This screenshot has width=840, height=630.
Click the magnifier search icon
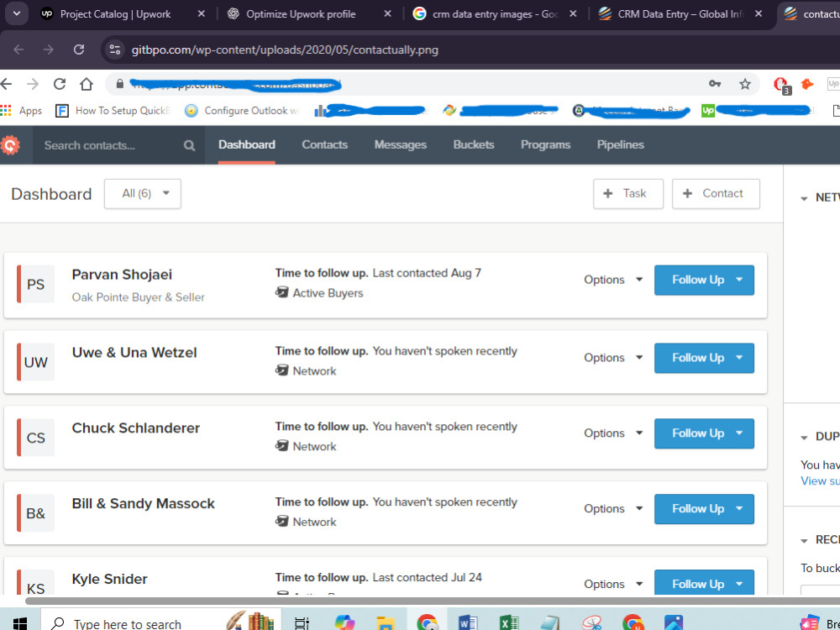(x=189, y=145)
